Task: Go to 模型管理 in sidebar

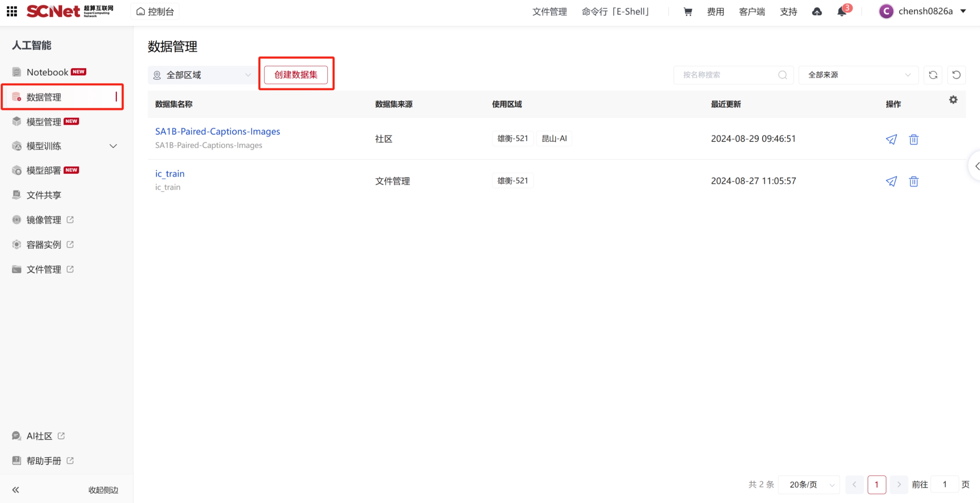Action: (44, 122)
